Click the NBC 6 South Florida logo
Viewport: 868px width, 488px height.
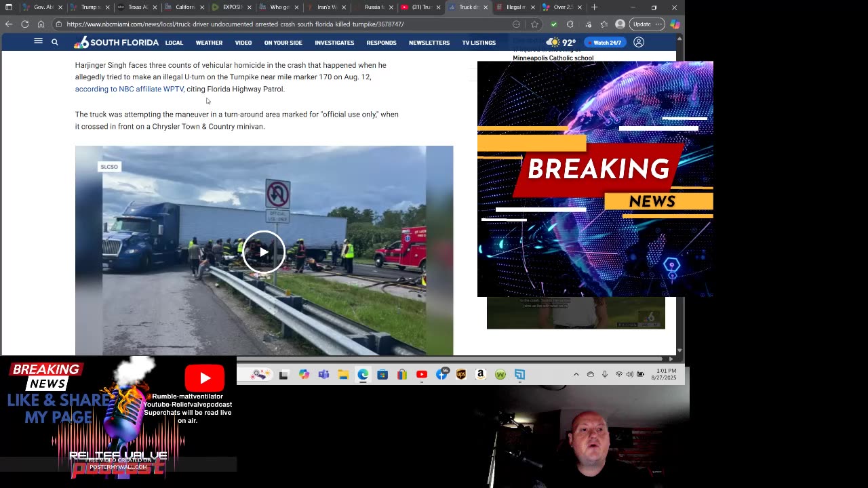[x=116, y=43]
